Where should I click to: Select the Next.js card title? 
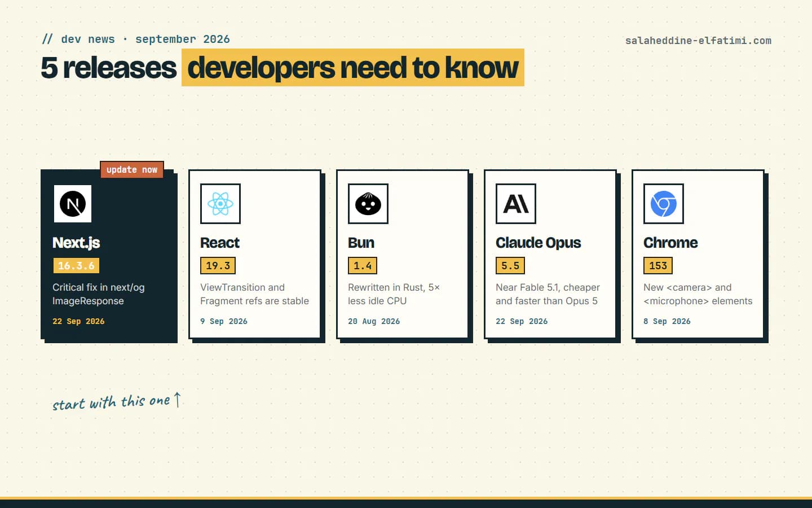tap(76, 243)
